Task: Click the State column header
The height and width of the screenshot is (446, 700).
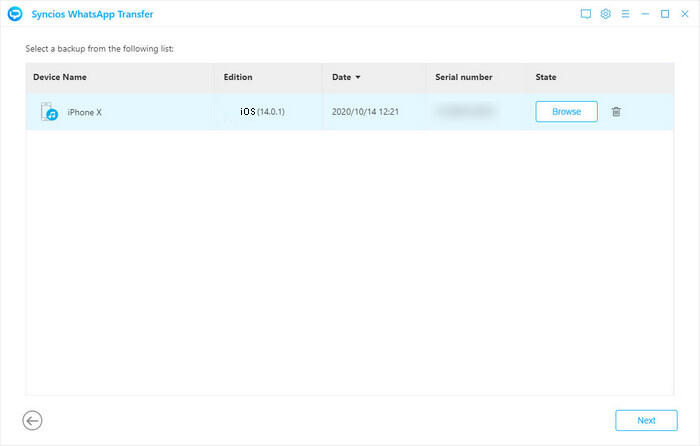Action: click(546, 77)
